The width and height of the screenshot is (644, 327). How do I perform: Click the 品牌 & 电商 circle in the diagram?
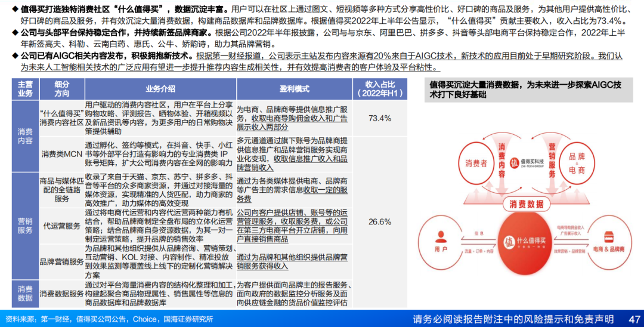577,163
